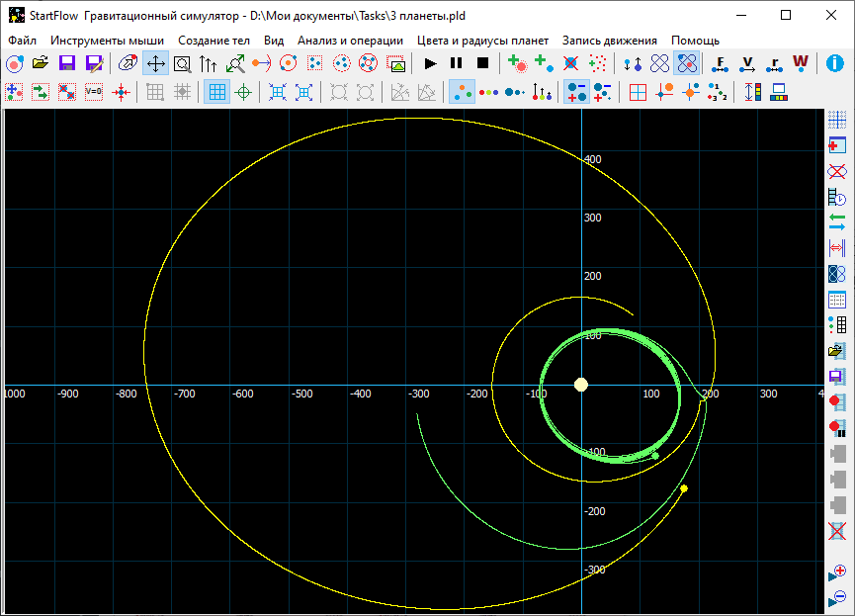Click the sidebar zoom-out minus icon
855x616 pixels.
click(x=837, y=598)
